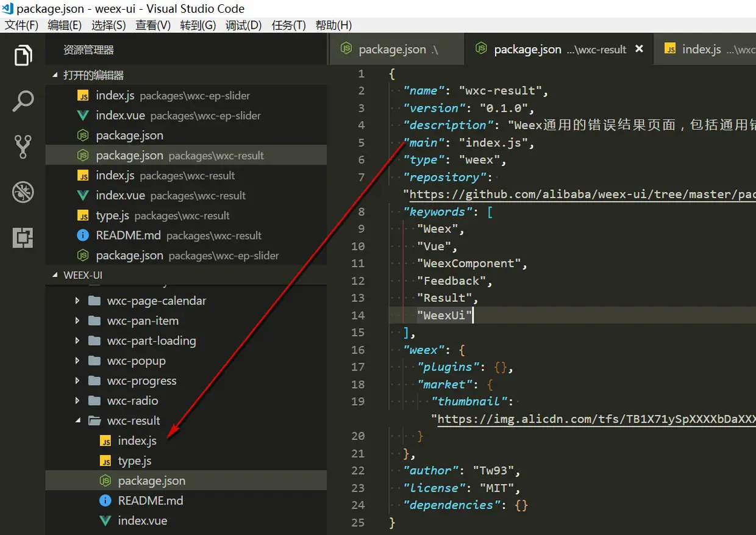Open the GitHub repository URL link
The height and width of the screenshot is (535, 756).
coord(582,195)
